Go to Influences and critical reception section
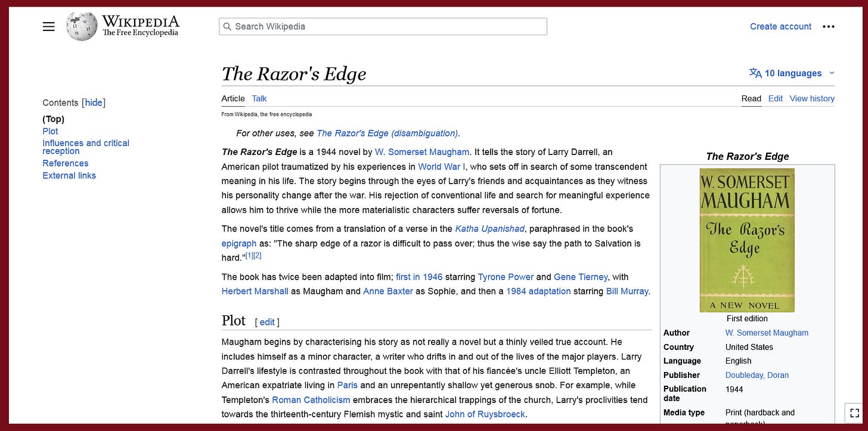868x431 pixels. [x=86, y=147]
